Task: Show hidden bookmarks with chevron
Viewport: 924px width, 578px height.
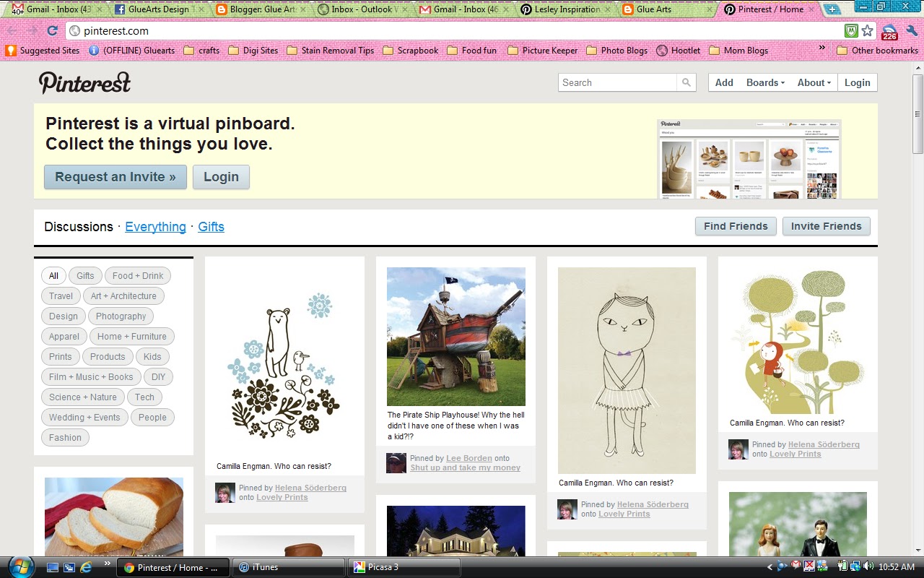Action: [x=821, y=49]
